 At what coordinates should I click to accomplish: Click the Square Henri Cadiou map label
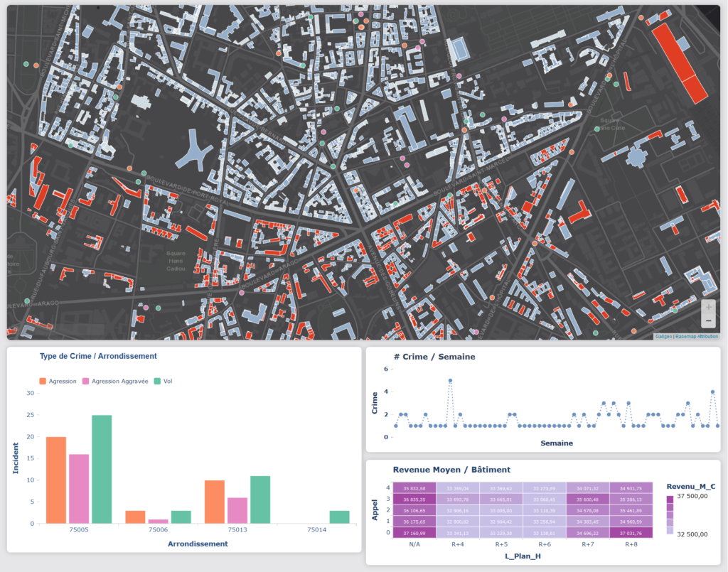(176, 261)
